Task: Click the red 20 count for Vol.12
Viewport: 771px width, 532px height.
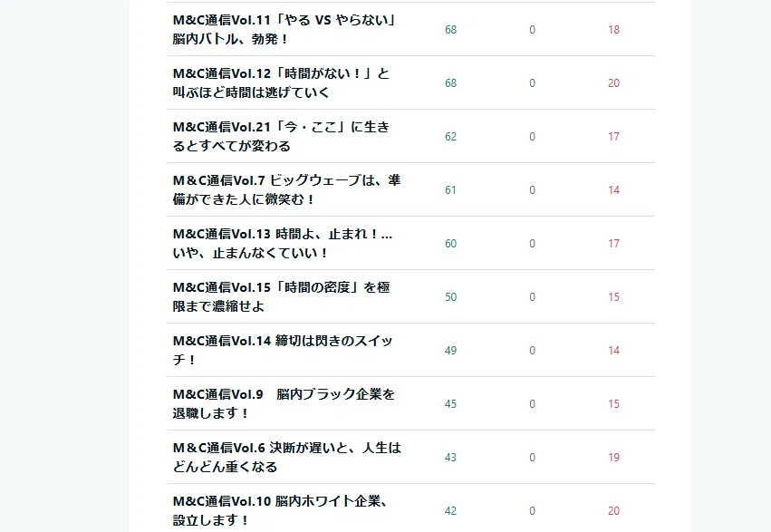Action: pos(613,83)
